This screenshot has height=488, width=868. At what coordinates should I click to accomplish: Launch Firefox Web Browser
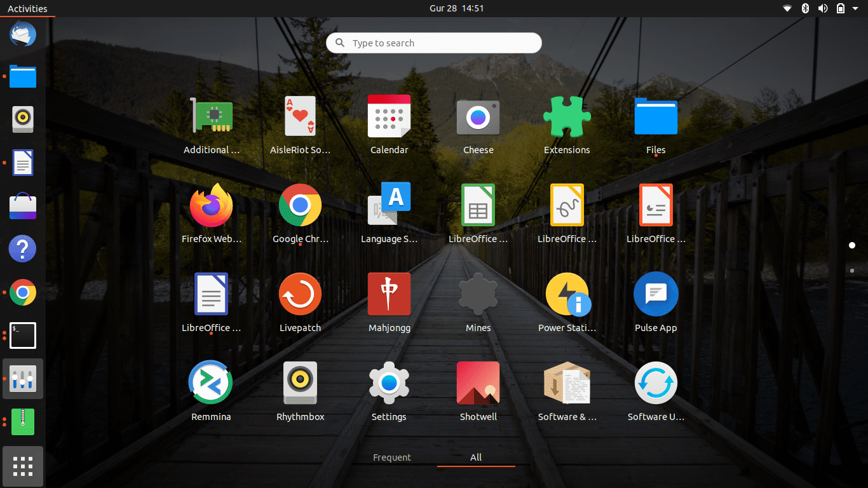click(212, 205)
